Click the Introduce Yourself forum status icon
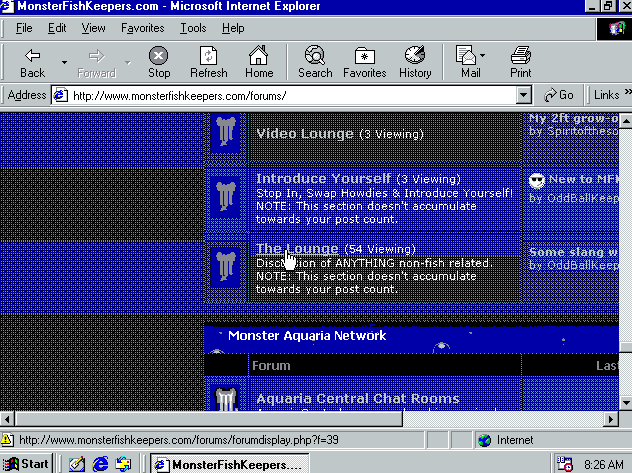The height and width of the screenshot is (473, 632). pyautogui.click(x=225, y=198)
